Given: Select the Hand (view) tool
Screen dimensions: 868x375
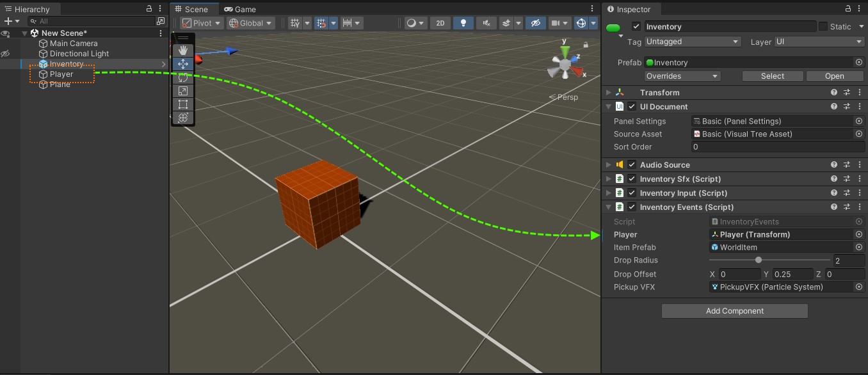Looking at the screenshot, I should tap(183, 50).
